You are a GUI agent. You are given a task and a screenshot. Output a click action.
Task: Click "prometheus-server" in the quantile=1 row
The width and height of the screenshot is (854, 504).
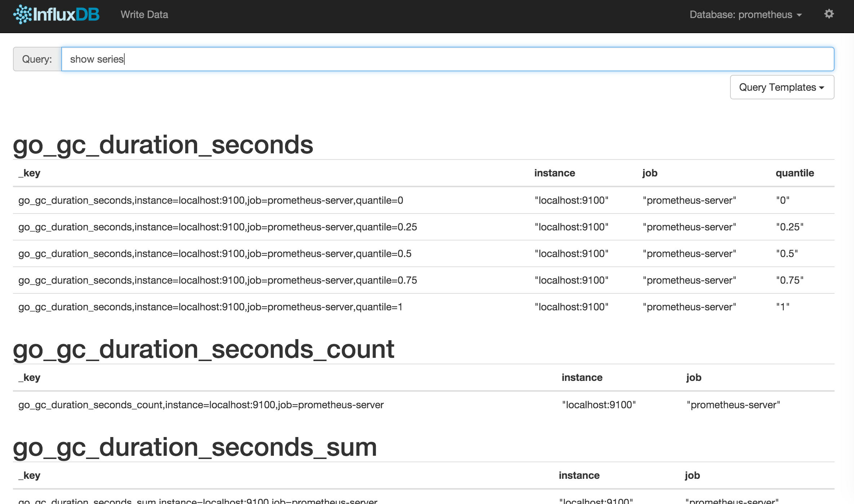pyautogui.click(x=689, y=307)
